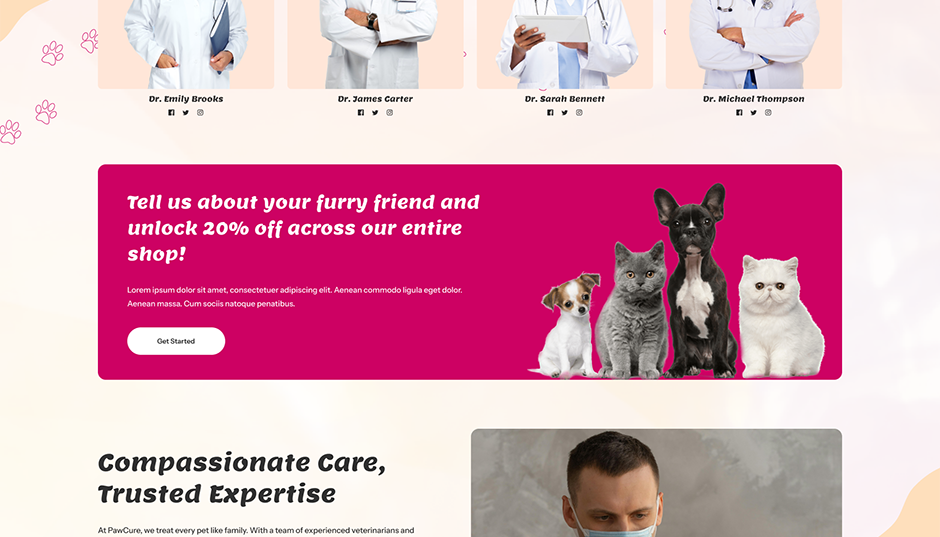The image size is (940, 537).
Task: Select Dr. Emily Brooks' name
Action: (x=186, y=99)
